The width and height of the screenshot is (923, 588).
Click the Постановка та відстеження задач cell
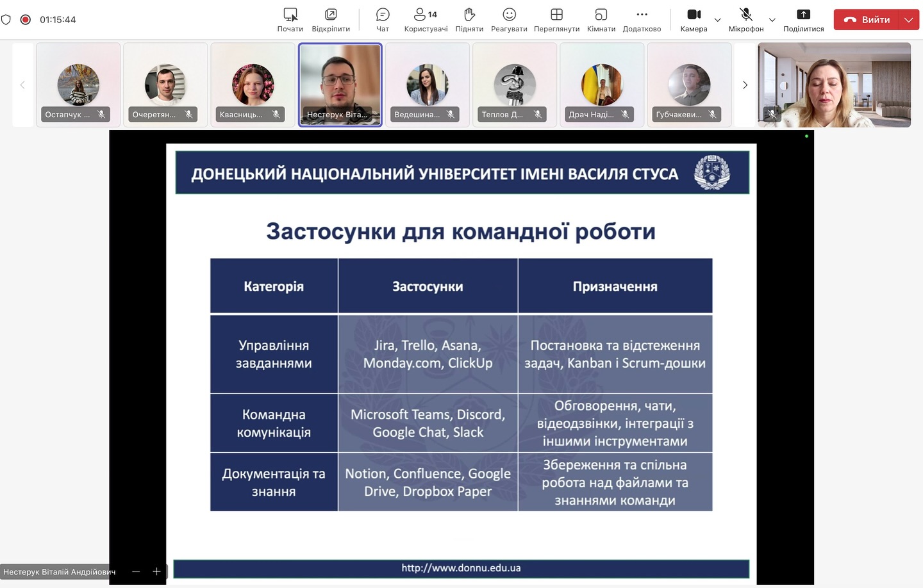[615, 354]
